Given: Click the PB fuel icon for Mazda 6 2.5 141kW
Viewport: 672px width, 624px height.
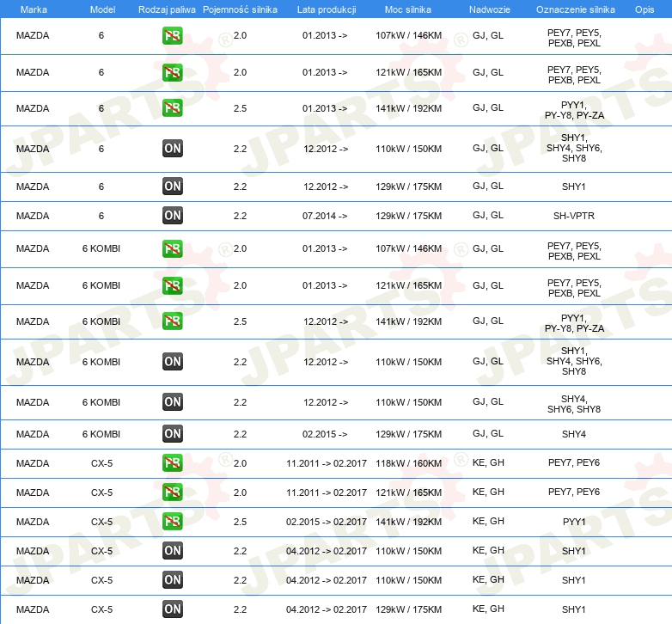Looking at the screenshot, I should click(x=172, y=108).
